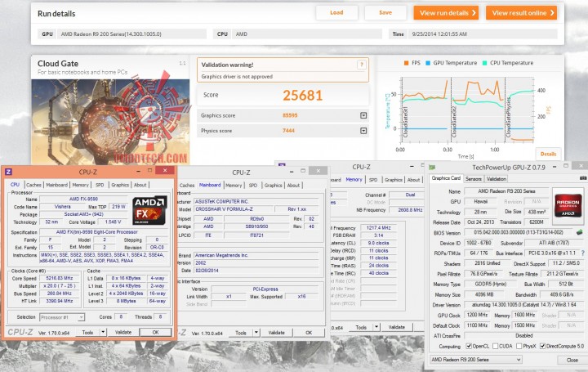Image resolution: width=588 pixels, height=372 pixels.
Task: Open the Mainboard tab in the front CPU-Z window
Action: pos(56,185)
